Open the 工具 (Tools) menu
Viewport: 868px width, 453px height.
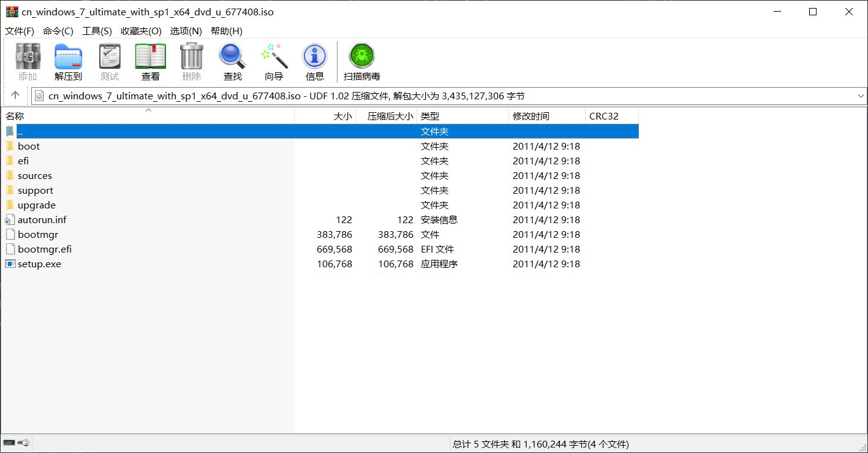tap(97, 31)
